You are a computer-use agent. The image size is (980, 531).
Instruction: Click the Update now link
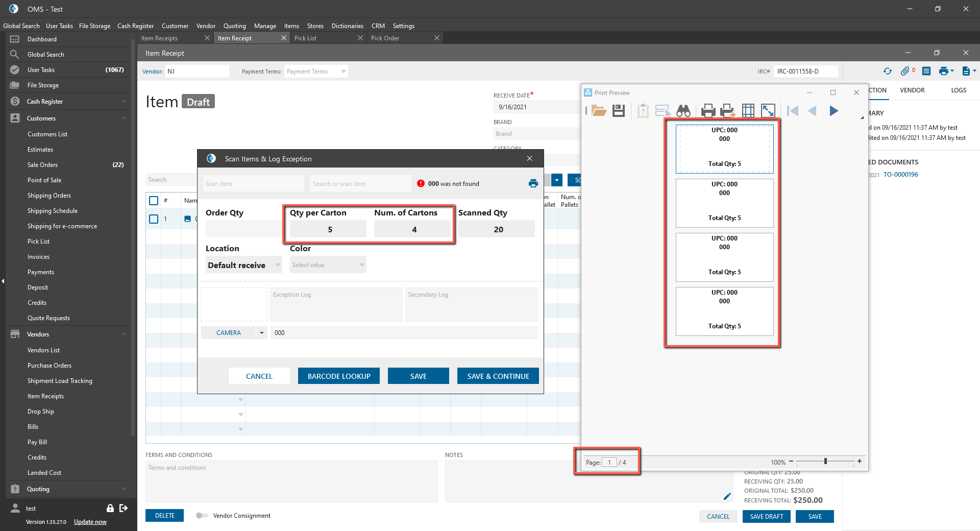90,522
